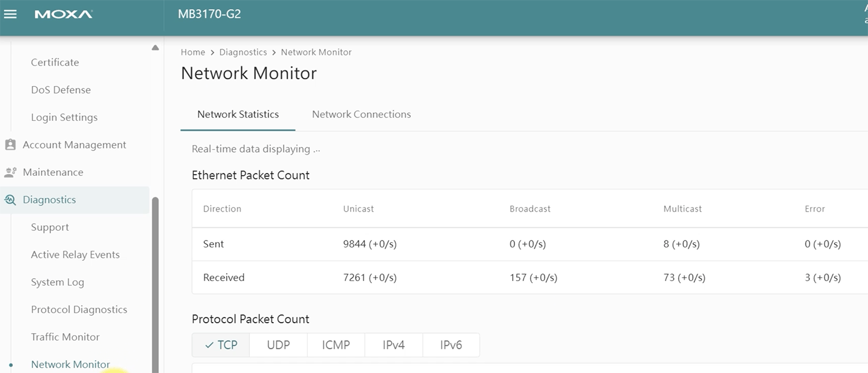Click the Diagnostics magnifier icon

(10, 200)
